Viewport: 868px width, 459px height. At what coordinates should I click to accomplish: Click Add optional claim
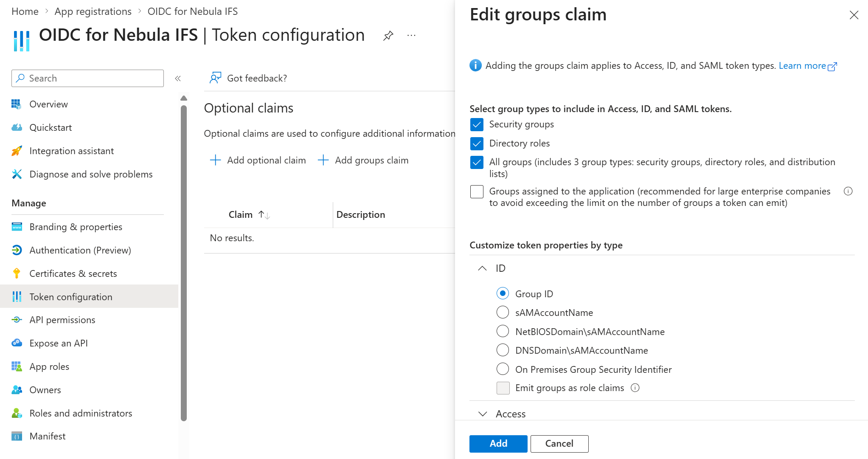[258, 160]
